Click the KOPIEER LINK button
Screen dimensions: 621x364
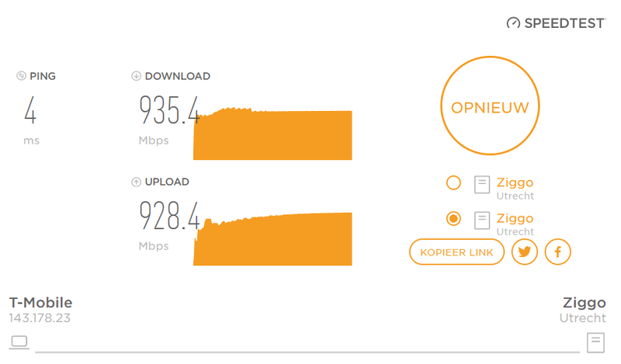pyautogui.click(x=456, y=251)
